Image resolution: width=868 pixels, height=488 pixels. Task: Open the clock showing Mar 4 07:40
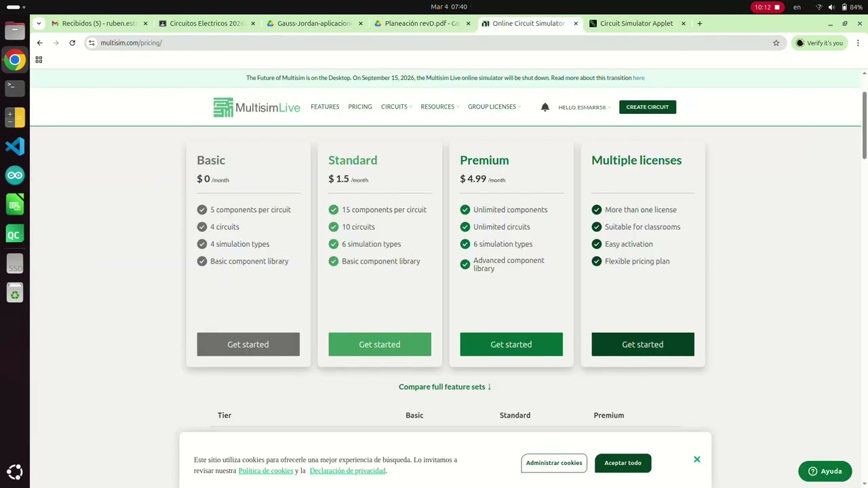pyautogui.click(x=449, y=7)
